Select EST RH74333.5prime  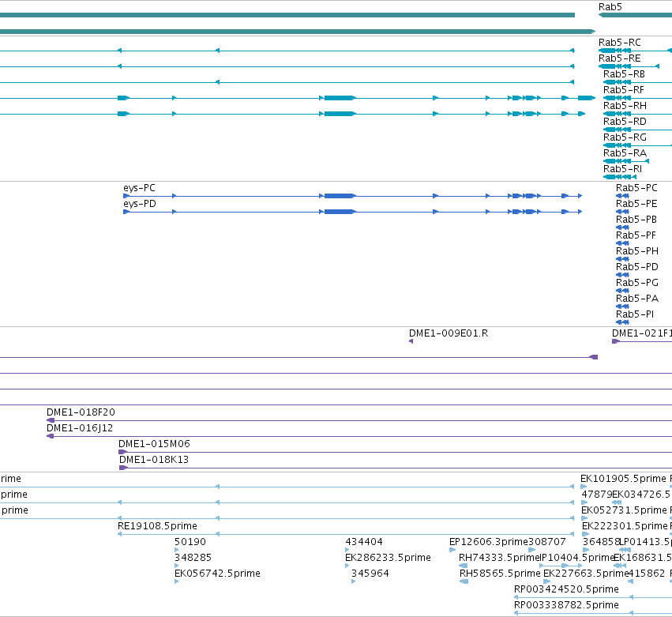[x=498, y=558]
